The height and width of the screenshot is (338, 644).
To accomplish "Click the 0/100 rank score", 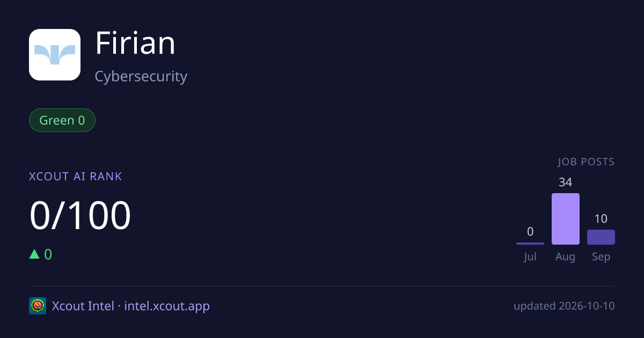I will pyautogui.click(x=80, y=215).
